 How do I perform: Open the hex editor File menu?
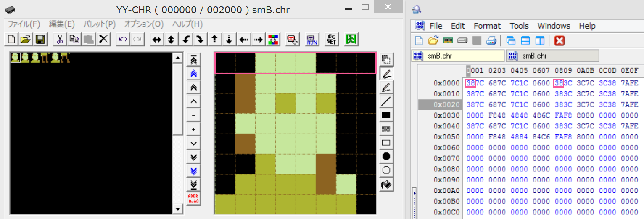pyautogui.click(x=436, y=26)
